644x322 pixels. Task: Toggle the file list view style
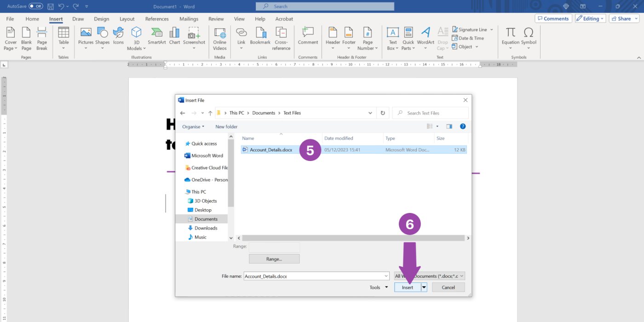pyautogui.click(x=430, y=126)
